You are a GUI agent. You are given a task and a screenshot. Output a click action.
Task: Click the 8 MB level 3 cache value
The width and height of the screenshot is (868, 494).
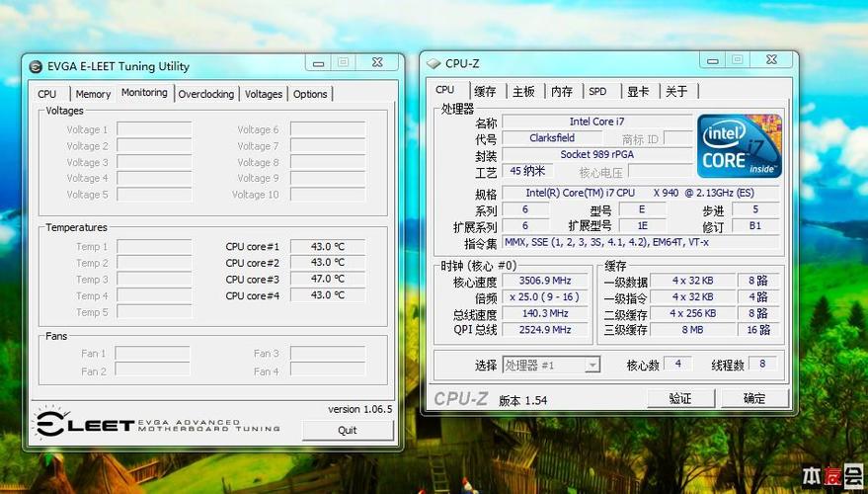click(692, 330)
